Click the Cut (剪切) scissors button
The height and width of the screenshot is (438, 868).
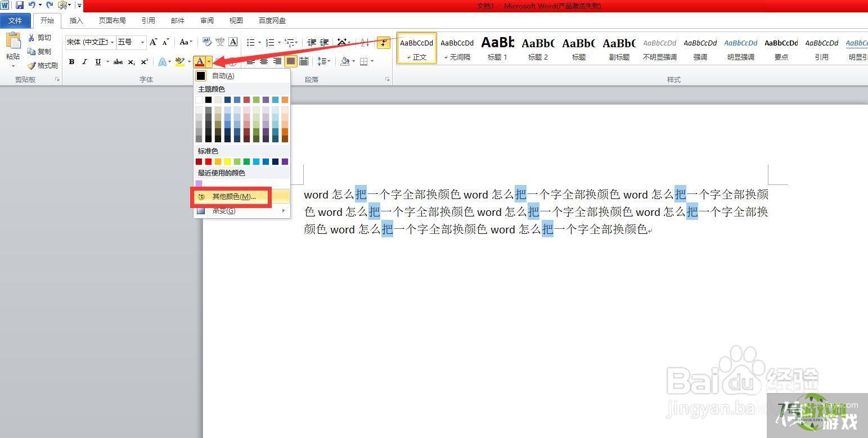(x=40, y=37)
